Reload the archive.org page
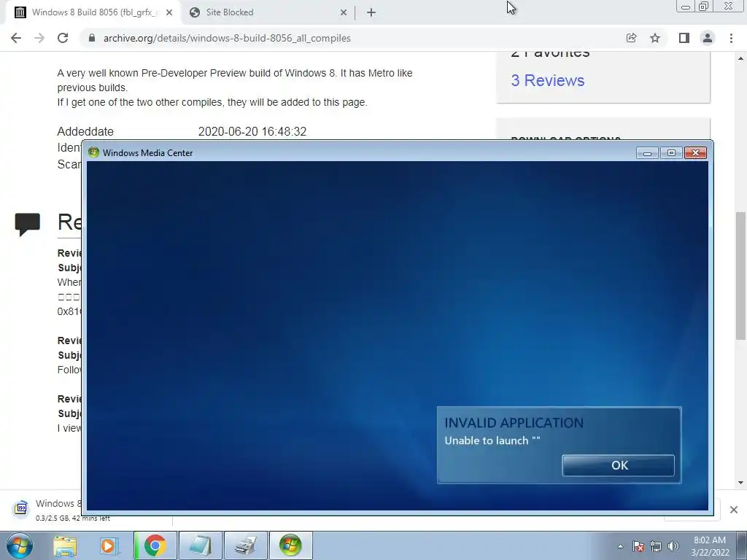The image size is (747, 560). coord(63,38)
